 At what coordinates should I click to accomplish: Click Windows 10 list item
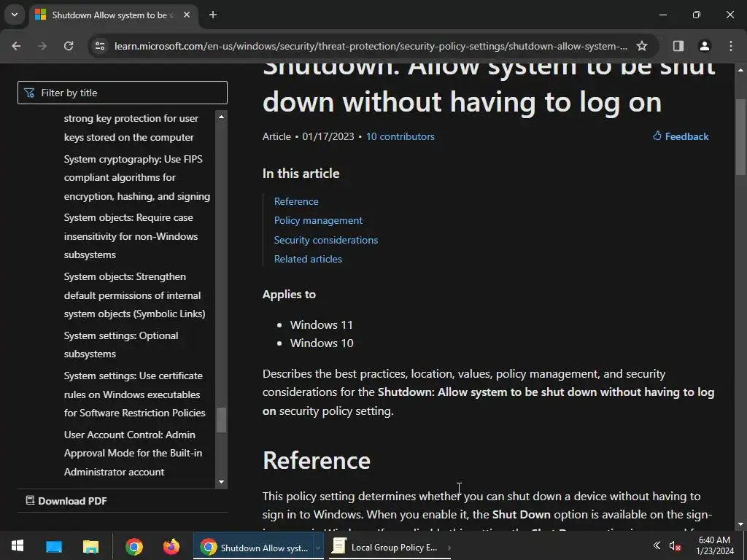pyautogui.click(x=322, y=343)
